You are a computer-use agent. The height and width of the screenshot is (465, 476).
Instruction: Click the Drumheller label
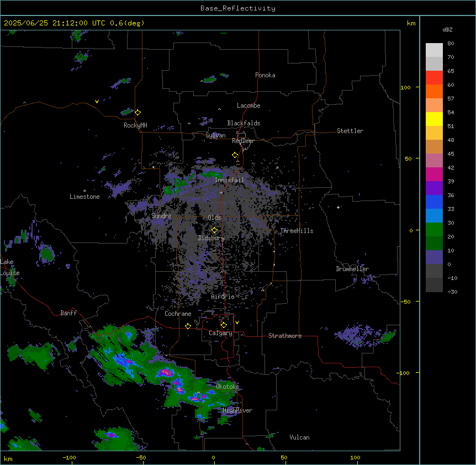click(352, 269)
